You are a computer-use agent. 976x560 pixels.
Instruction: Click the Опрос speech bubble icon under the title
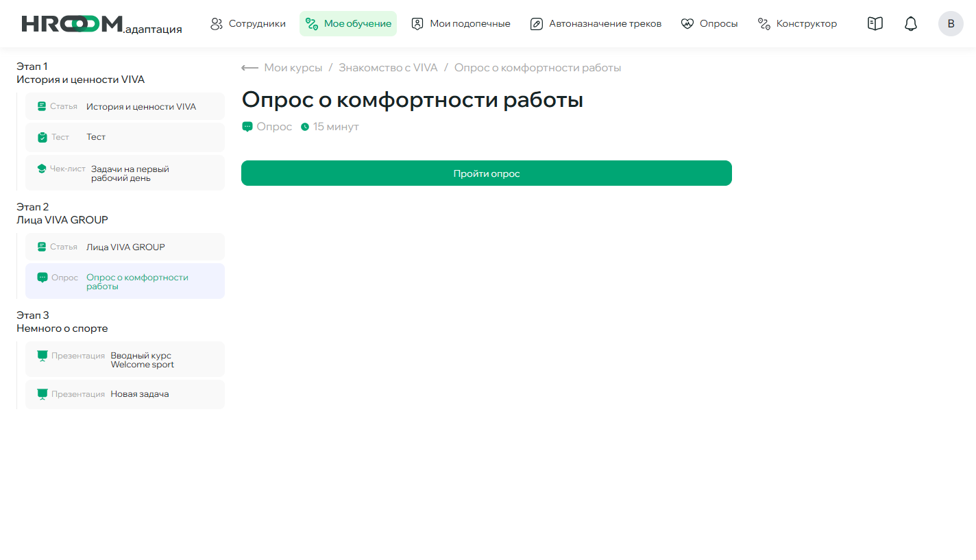click(247, 126)
